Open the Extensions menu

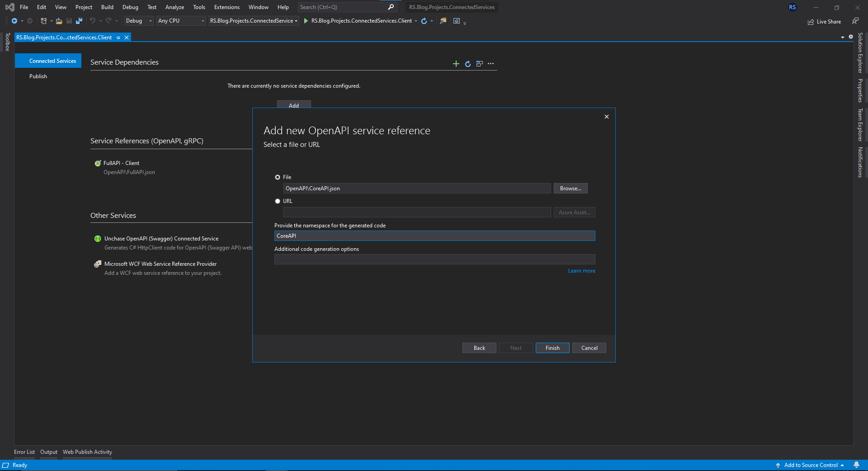[227, 7]
